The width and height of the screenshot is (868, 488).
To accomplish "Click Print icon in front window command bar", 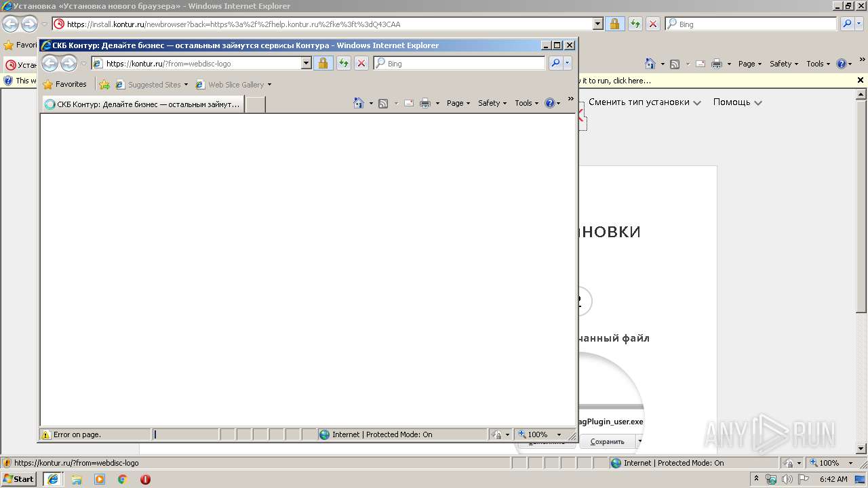I will pos(425,103).
